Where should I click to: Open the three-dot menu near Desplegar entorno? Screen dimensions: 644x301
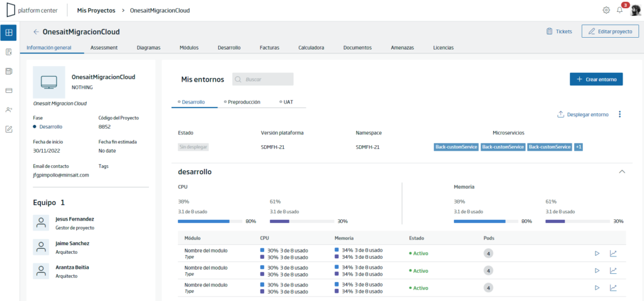point(619,114)
